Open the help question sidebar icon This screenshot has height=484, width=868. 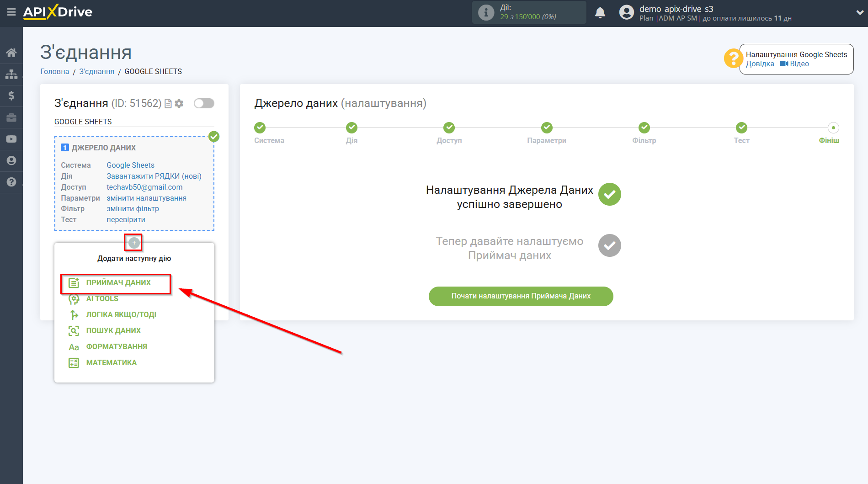tap(11, 182)
